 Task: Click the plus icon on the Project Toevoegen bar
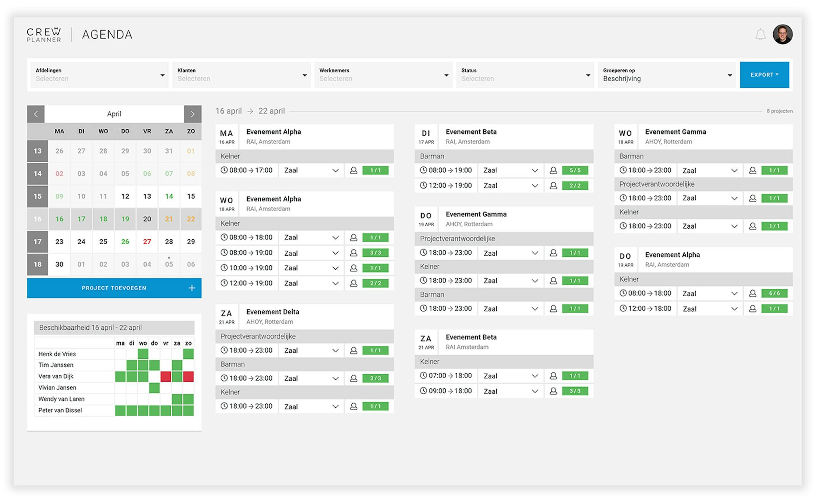[192, 288]
